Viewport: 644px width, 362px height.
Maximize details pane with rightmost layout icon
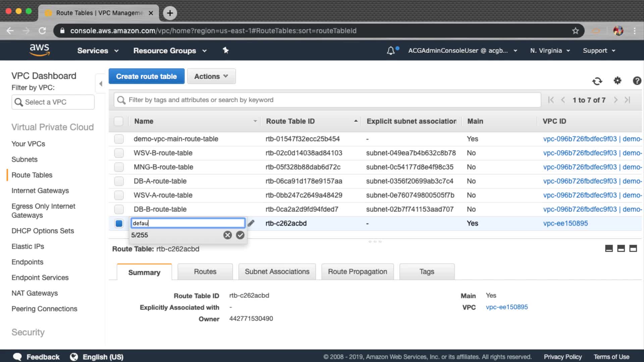(x=633, y=248)
